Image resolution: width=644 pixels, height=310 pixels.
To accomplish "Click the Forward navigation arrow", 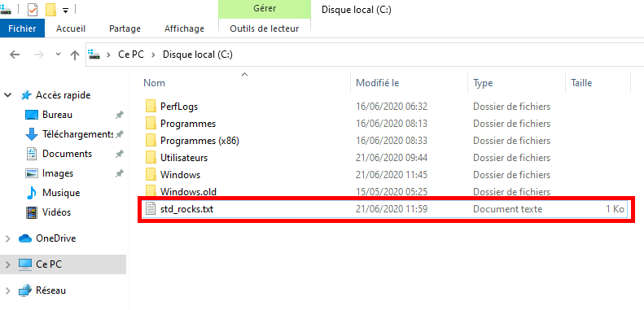I will (38, 55).
